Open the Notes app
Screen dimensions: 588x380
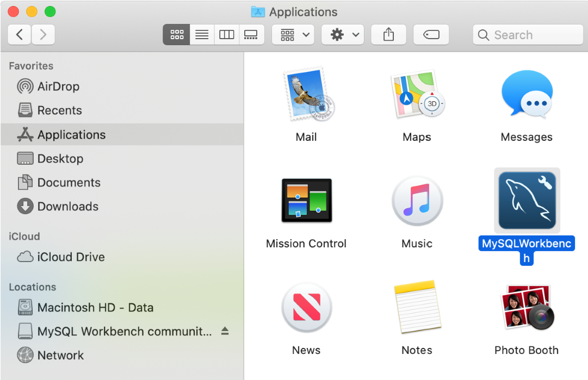[417, 307]
